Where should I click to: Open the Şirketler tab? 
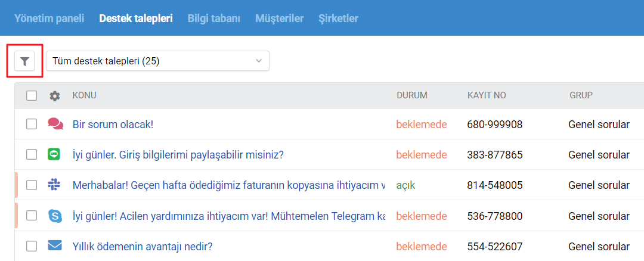(338, 18)
